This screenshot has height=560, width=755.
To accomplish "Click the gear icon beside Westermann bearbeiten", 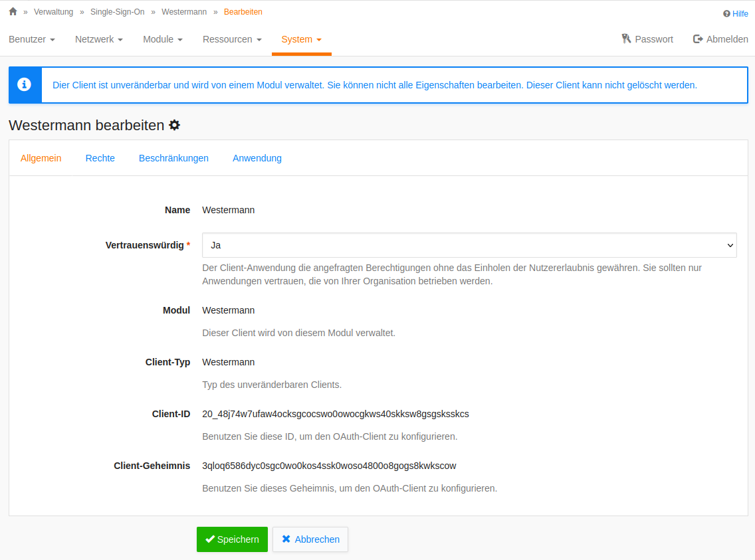I will [x=174, y=125].
